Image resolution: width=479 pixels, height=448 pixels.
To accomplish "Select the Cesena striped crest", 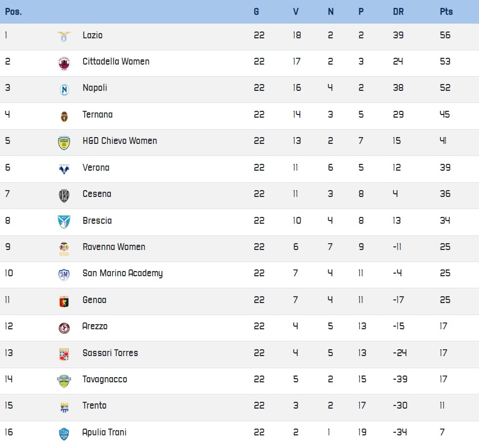I will point(64,196).
